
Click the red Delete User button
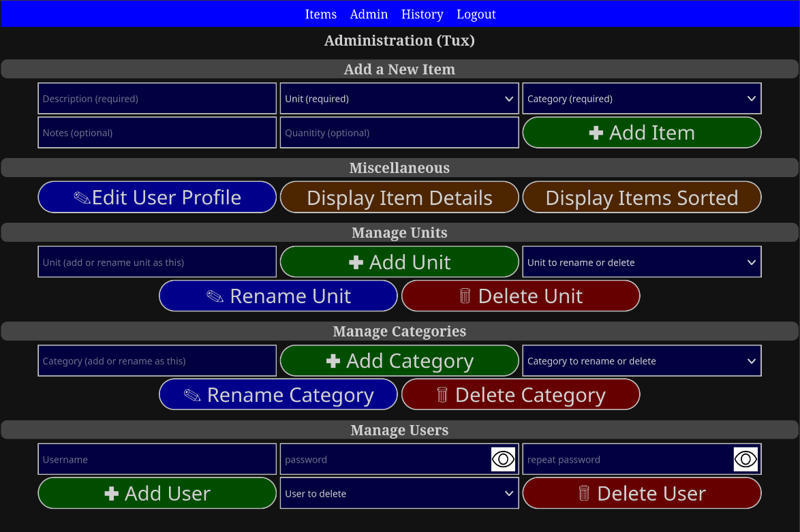pyautogui.click(x=642, y=493)
